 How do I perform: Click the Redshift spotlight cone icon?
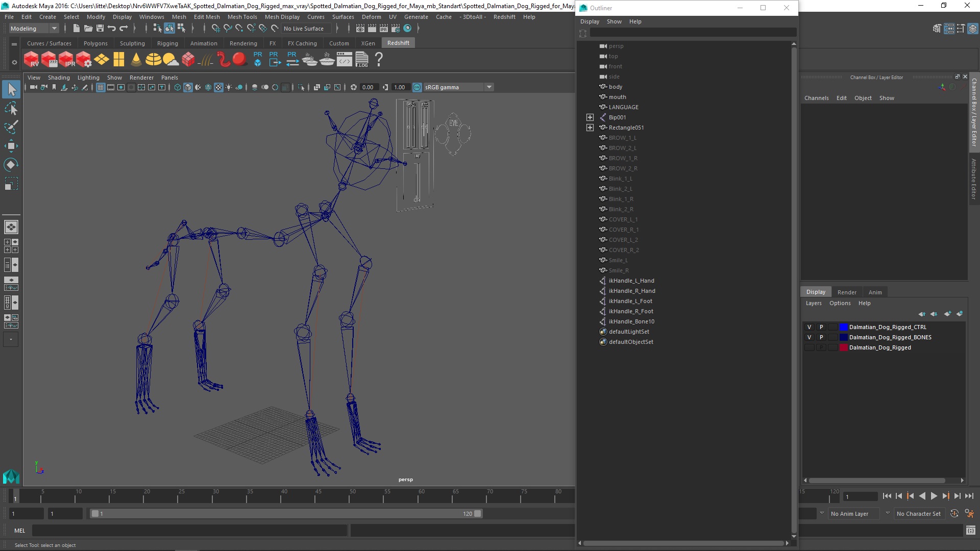click(x=136, y=60)
